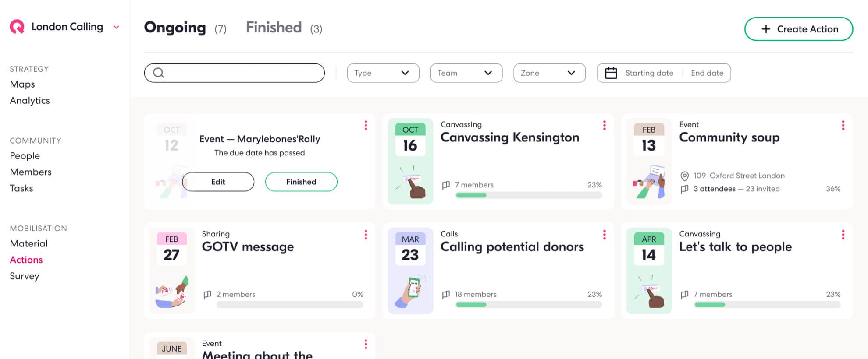This screenshot has height=359, width=868.
Task: Expand the Zone filter dropdown
Action: [549, 73]
